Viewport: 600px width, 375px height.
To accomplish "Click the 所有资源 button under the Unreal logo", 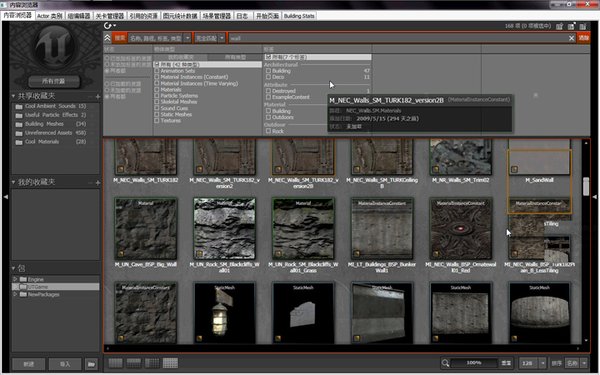I will pyautogui.click(x=54, y=81).
